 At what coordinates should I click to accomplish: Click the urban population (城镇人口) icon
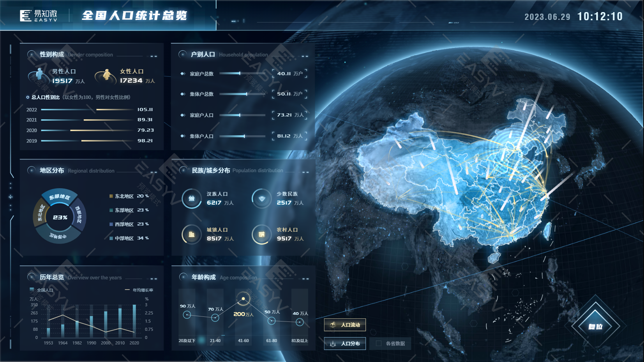(x=192, y=234)
